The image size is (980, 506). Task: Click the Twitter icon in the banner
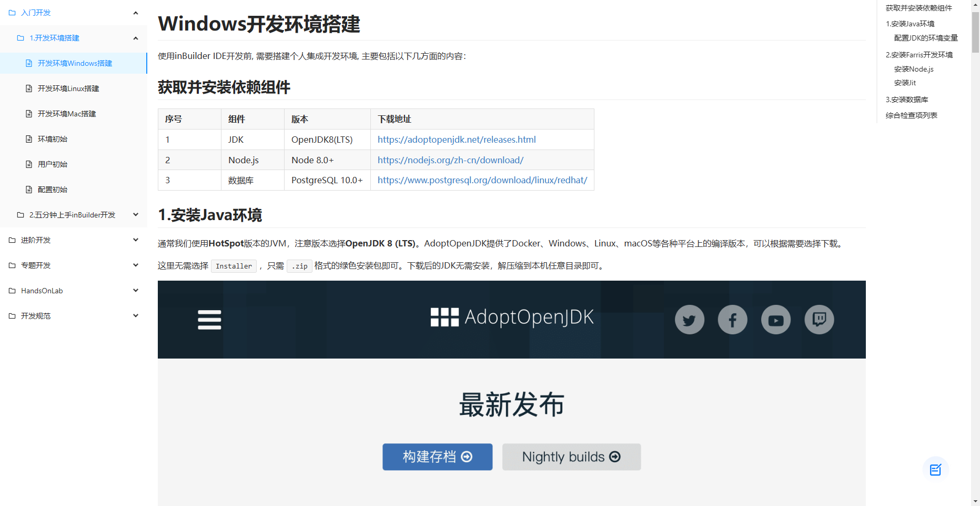point(690,320)
